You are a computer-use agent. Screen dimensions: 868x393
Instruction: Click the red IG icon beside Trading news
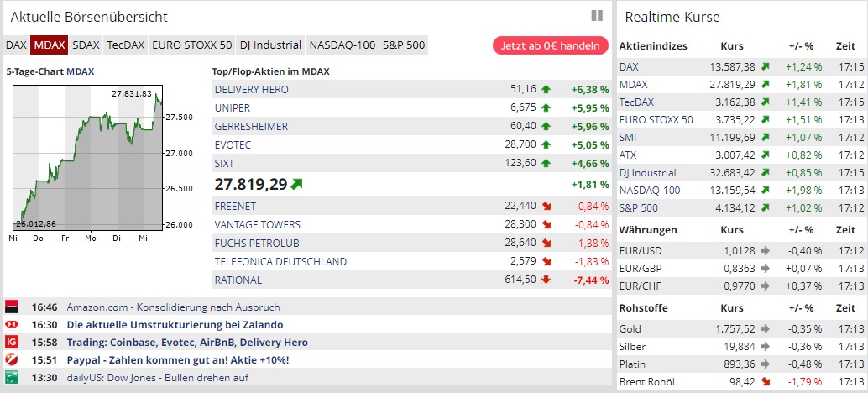point(12,343)
